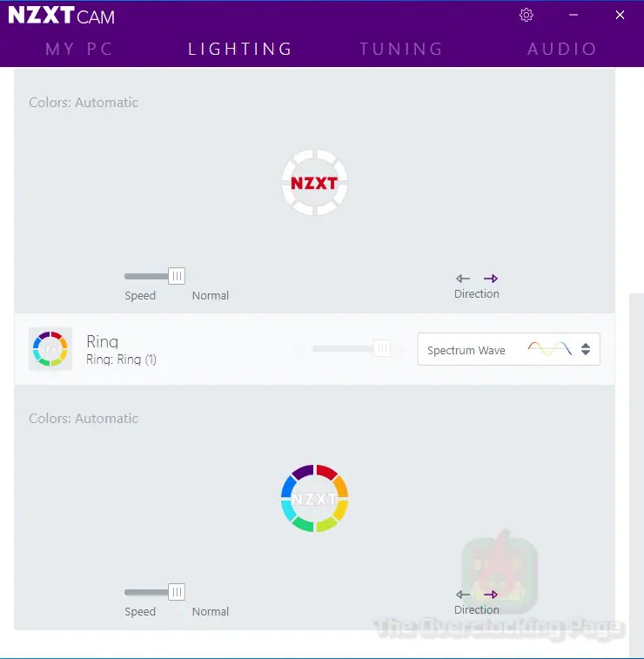Open the Spectrum Wave mode dropdown
Image resolution: width=644 pixels, height=659 pixels.
509,349
